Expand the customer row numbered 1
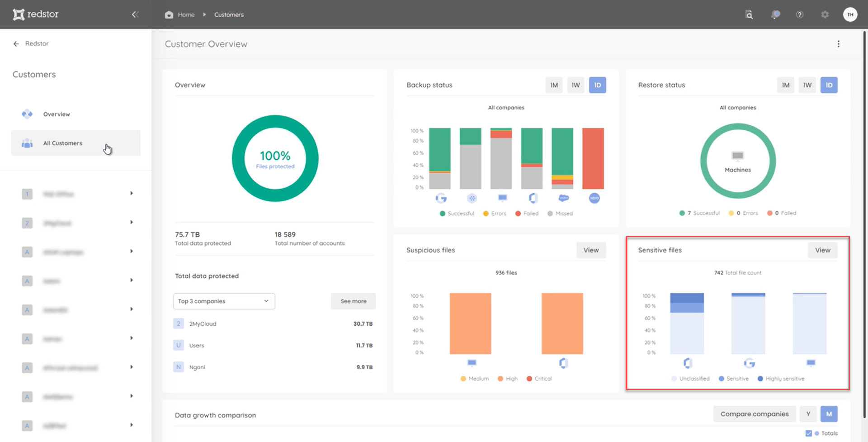The width and height of the screenshot is (868, 442). 132,194
